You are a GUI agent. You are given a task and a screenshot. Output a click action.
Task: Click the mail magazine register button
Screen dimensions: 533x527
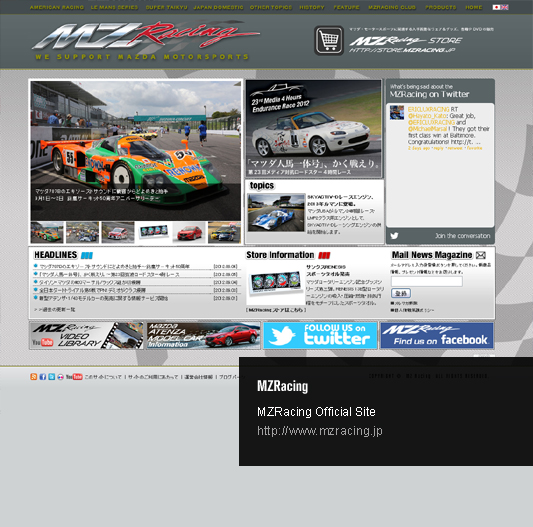point(401,293)
